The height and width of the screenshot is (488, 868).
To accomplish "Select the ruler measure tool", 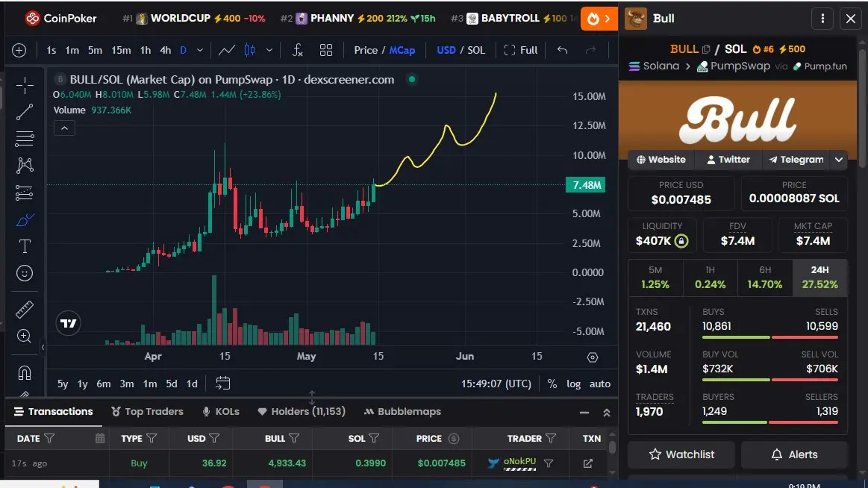I will (25, 309).
